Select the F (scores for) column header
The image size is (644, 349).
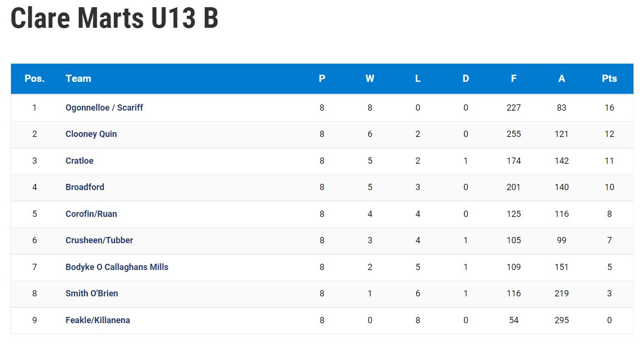(x=513, y=79)
